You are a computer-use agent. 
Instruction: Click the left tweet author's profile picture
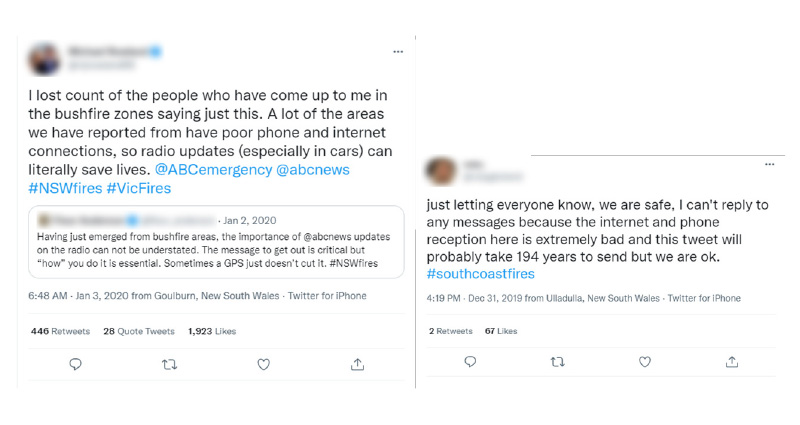tap(46, 58)
